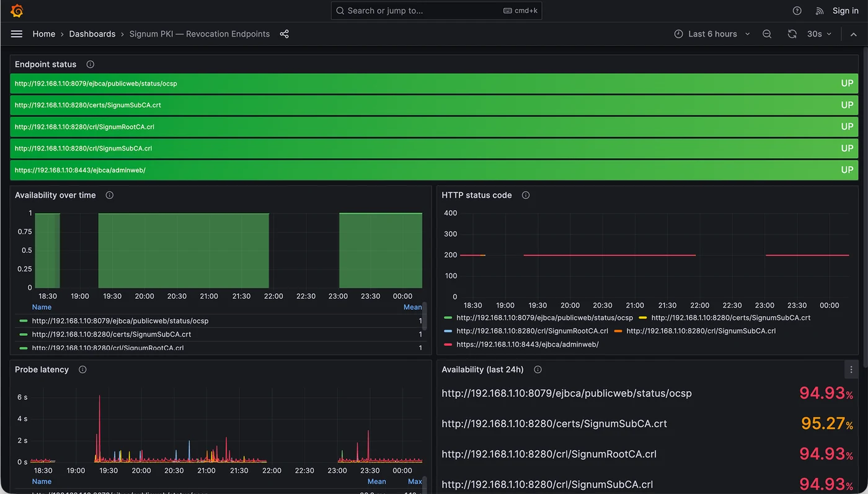Click blue swatch of SignumRootCA.crl HTTP legend
Viewport: 868px width, 494px height.
click(x=448, y=331)
